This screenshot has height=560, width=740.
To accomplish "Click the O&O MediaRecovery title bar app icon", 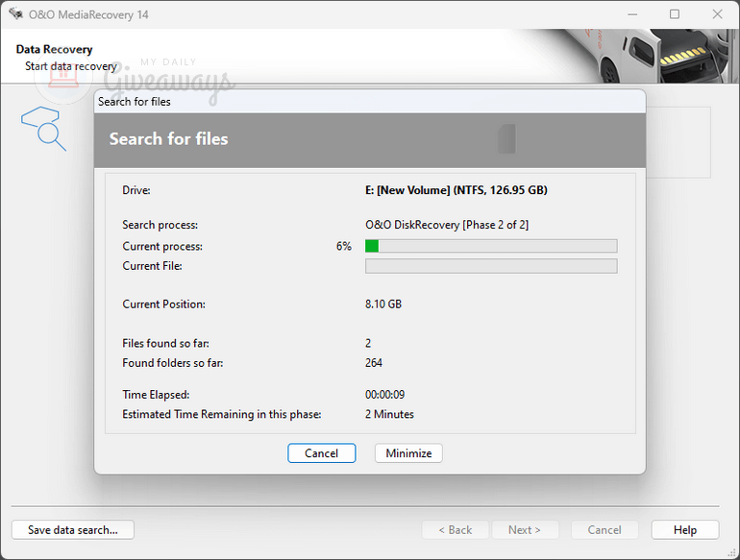I will coord(15,14).
